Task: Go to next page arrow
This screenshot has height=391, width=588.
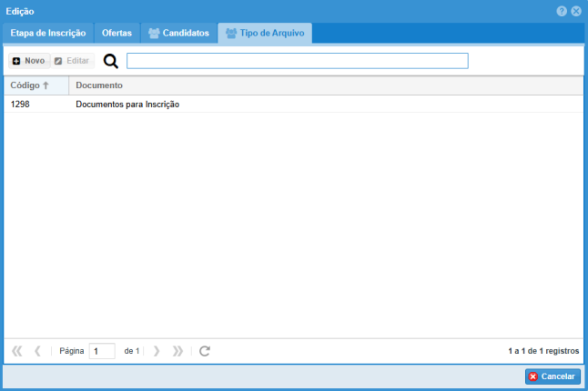Action: tap(157, 350)
